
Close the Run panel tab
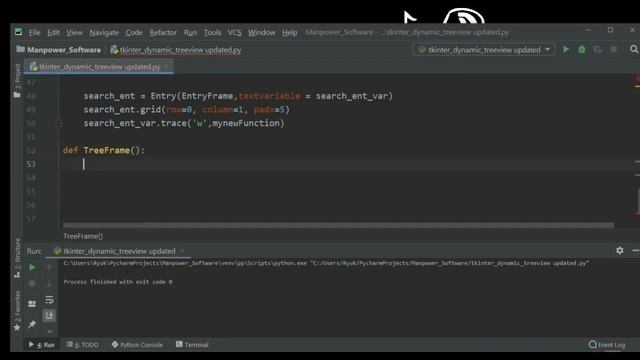[x=182, y=251]
